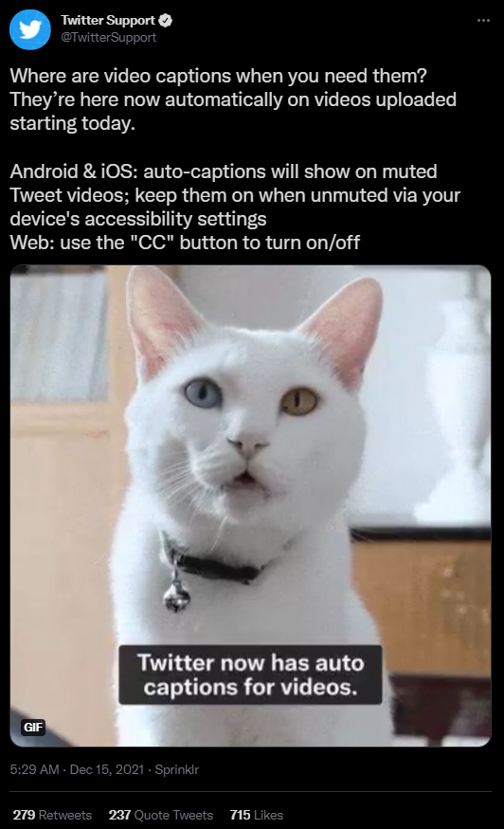Select the 'Where are video captions' sentence
The image size is (504, 829).
(x=218, y=76)
